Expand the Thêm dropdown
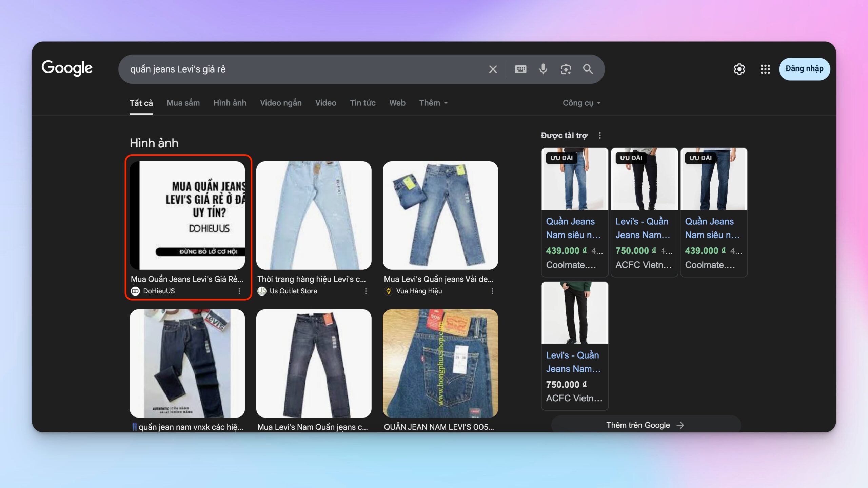Image resolution: width=868 pixels, height=488 pixels. [x=433, y=103]
